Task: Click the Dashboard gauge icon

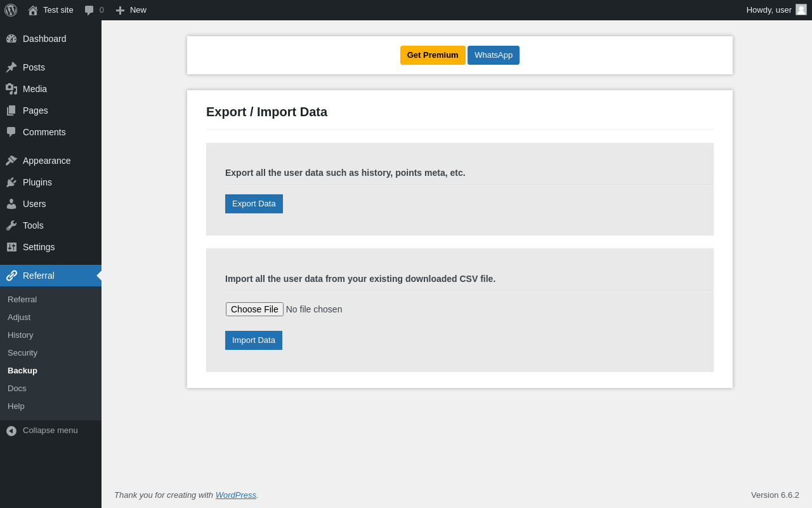Action: [x=11, y=39]
